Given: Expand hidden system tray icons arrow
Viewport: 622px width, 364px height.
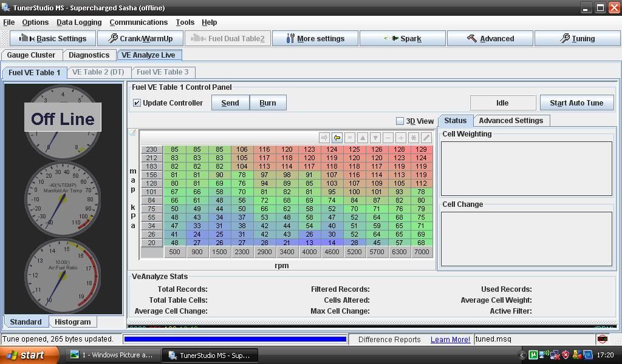Looking at the screenshot, I should click(522, 356).
